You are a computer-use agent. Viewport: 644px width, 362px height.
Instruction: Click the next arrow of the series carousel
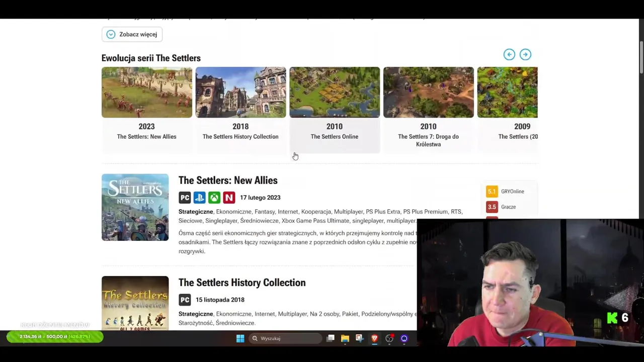pyautogui.click(x=525, y=54)
